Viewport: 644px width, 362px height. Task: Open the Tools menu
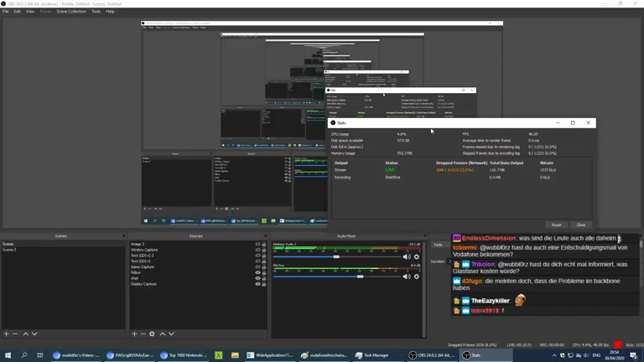96,12
